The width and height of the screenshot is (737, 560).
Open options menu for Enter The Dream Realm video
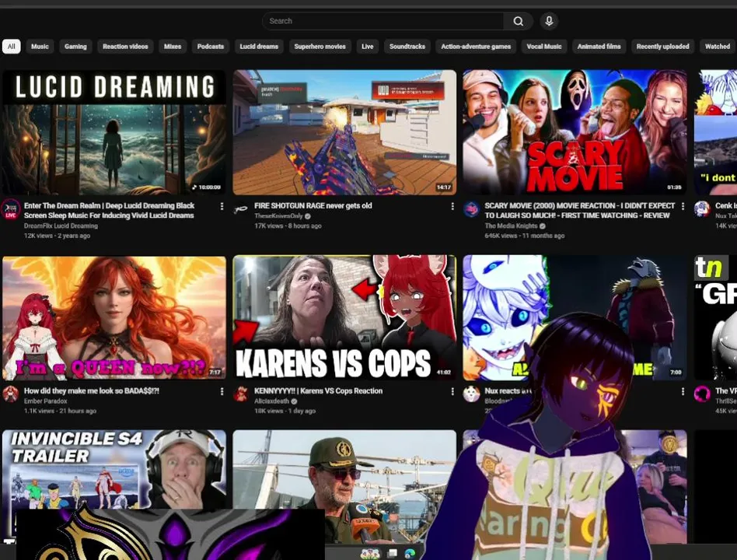[x=222, y=206]
